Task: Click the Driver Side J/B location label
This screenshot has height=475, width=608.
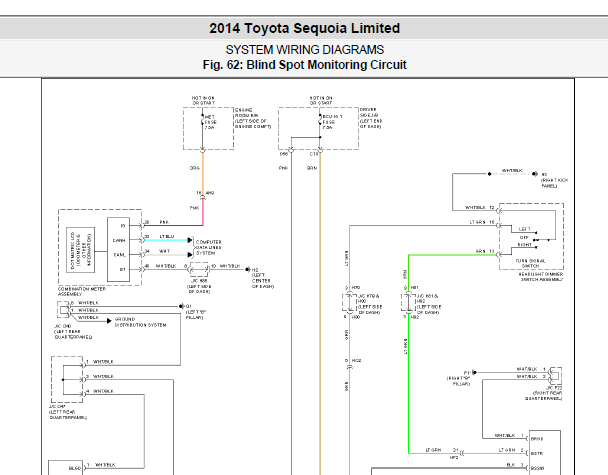Action: 371,118
